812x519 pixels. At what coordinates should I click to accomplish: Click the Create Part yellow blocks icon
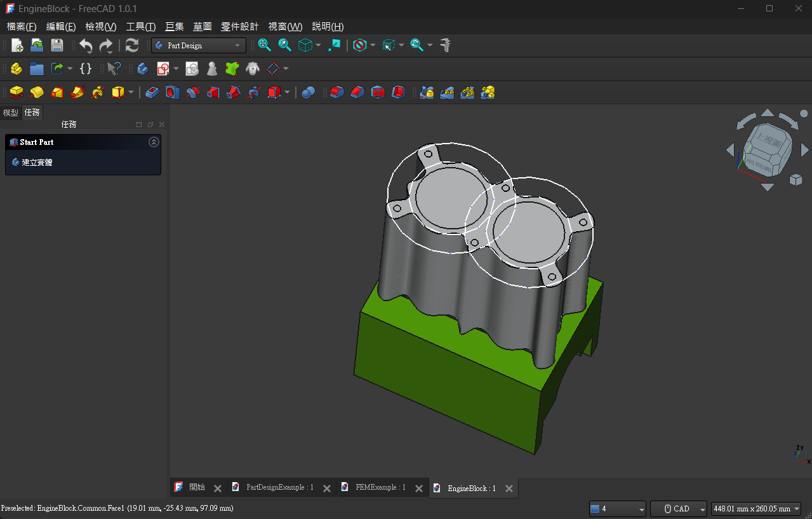[x=17, y=69]
